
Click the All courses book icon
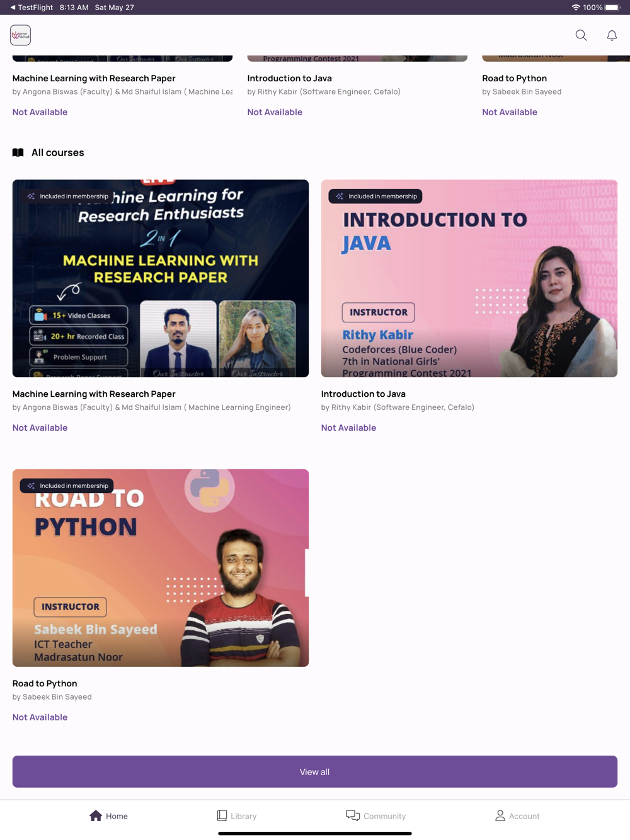pyautogui.click(x=18, y=152)
